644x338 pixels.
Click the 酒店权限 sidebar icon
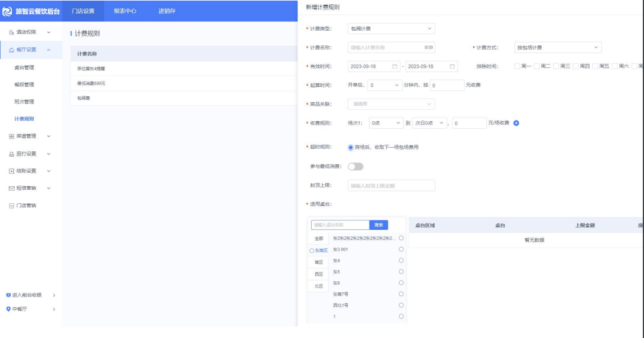pos(11,32)
